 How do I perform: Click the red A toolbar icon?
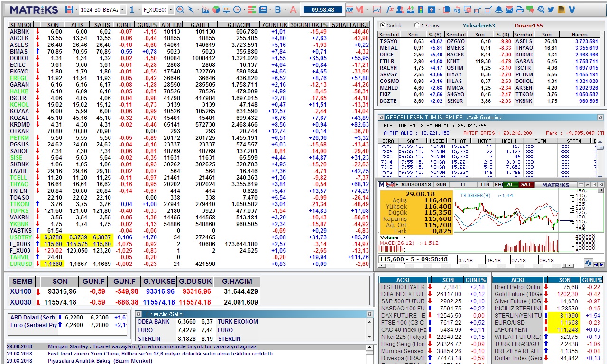294,9
